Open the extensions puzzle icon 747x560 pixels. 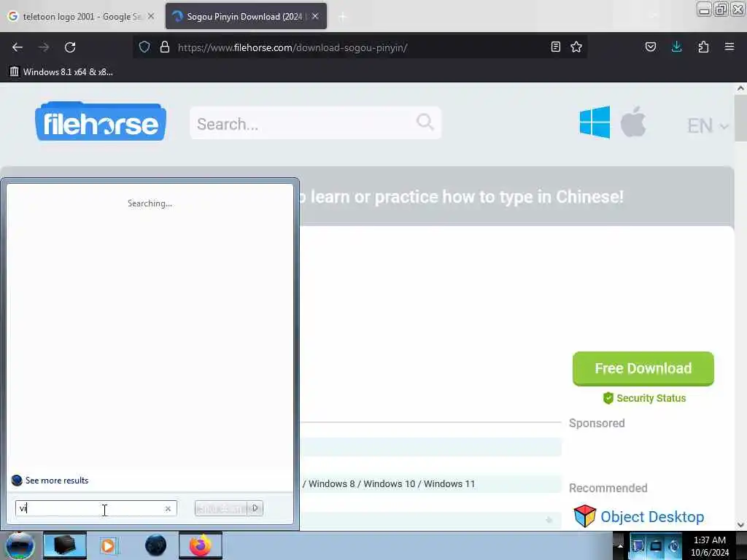point(703,47)
